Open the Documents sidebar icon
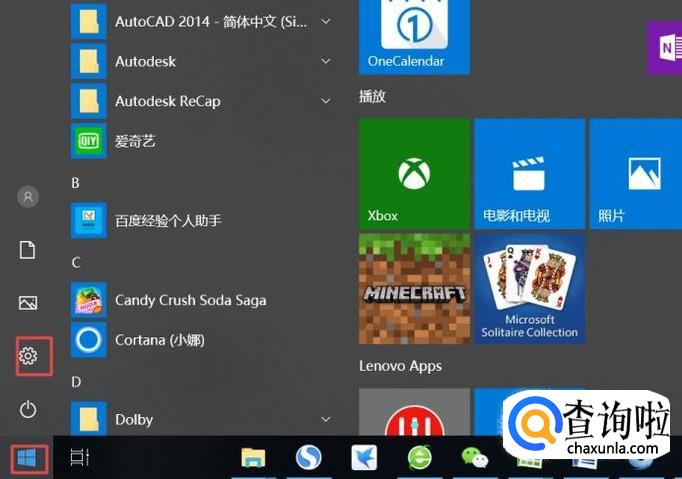The image size is (682, 479). coord(28,250)
